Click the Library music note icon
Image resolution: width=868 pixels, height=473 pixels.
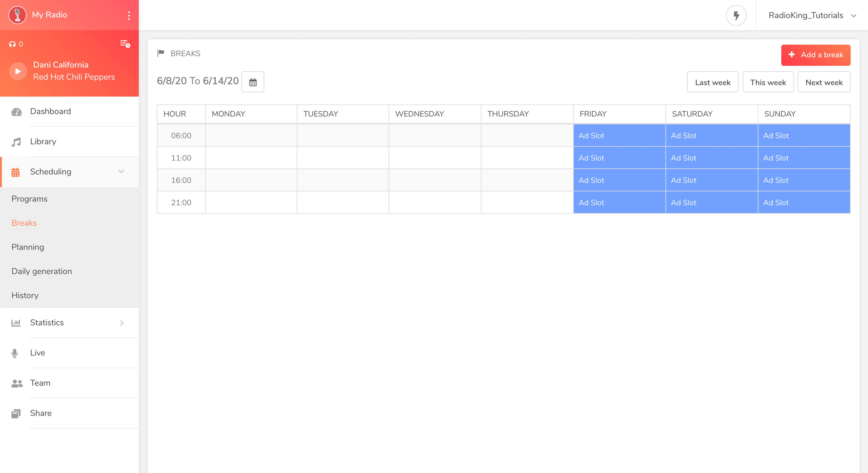pyautogui.click(x=16, y=142)
